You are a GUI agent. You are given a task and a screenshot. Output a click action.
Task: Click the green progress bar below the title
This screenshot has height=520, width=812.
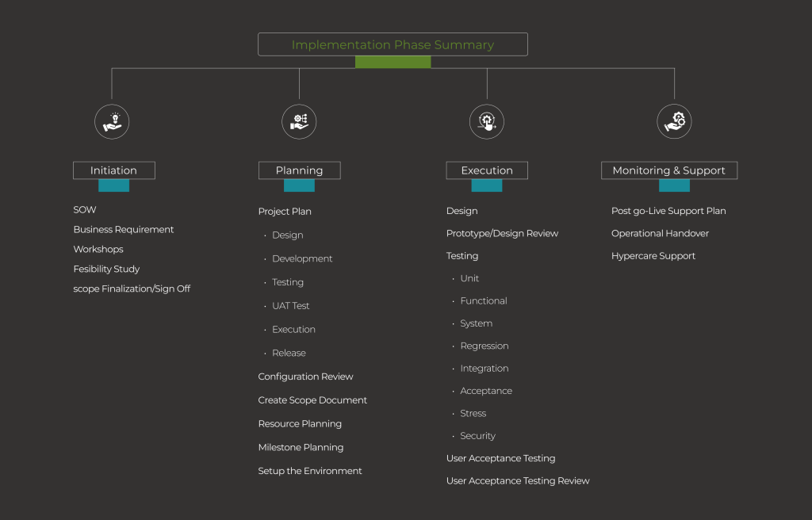click(x=393, y=61)
